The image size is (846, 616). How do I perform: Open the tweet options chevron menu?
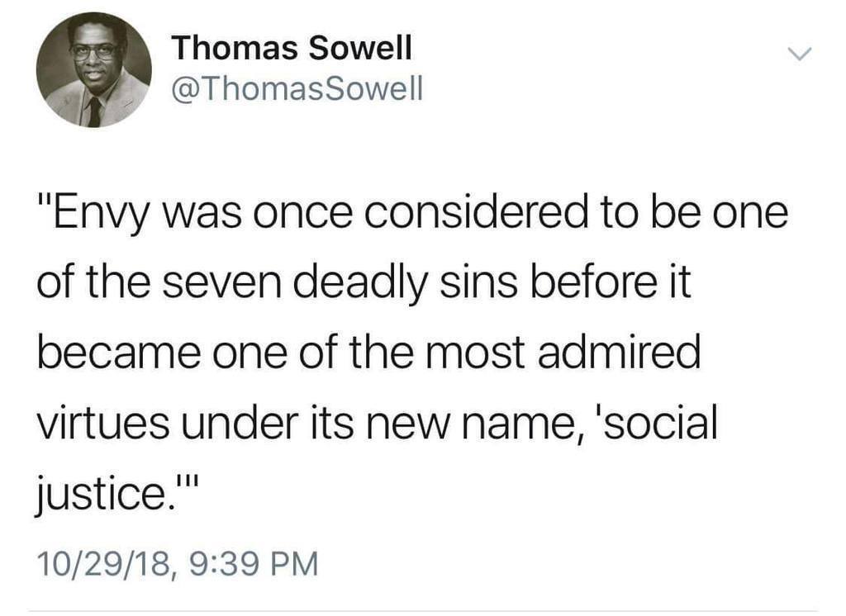click(x=799, y=54)
